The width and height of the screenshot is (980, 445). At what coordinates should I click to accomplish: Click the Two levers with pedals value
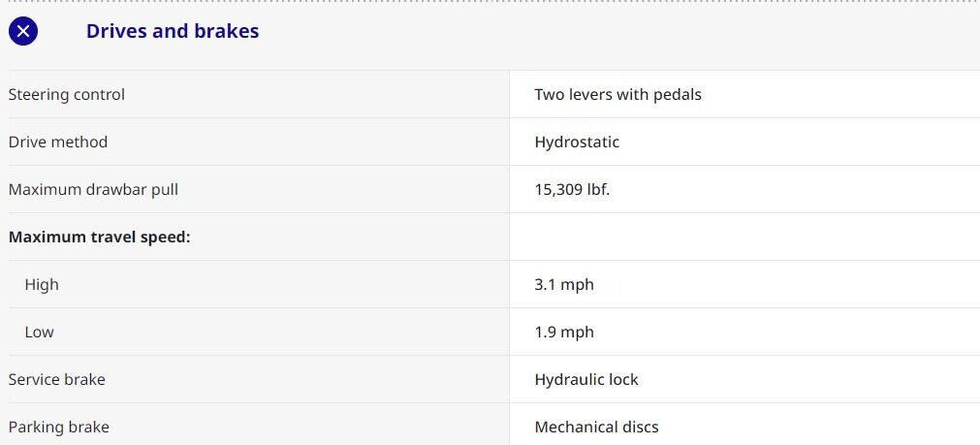[617, 95]
